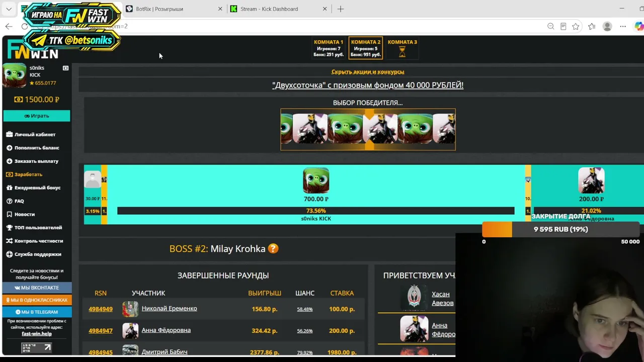Open the browser profile avatar icon
The image size is (644, 362).
[x=607, y=26]
